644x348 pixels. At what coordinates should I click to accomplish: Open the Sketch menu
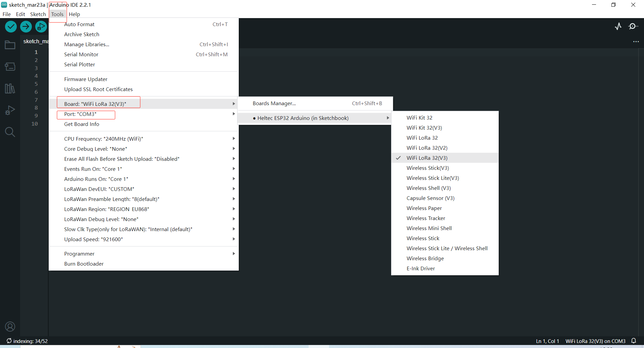coord(38,14)
